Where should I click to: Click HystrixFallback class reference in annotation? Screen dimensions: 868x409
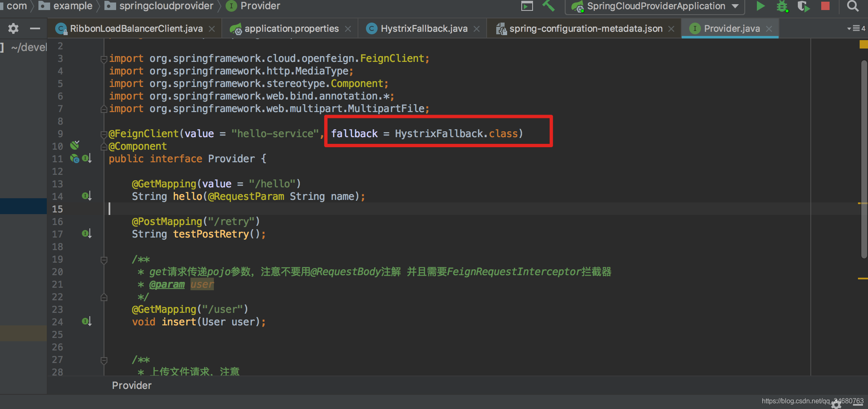[x=439, y=133]
